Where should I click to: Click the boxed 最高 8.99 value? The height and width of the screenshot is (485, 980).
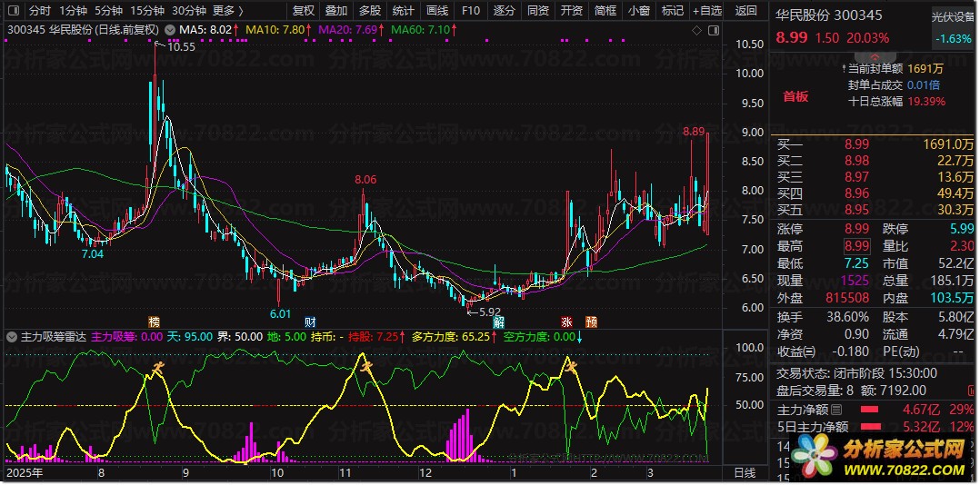pyautogui.click(x=857, y=246)
